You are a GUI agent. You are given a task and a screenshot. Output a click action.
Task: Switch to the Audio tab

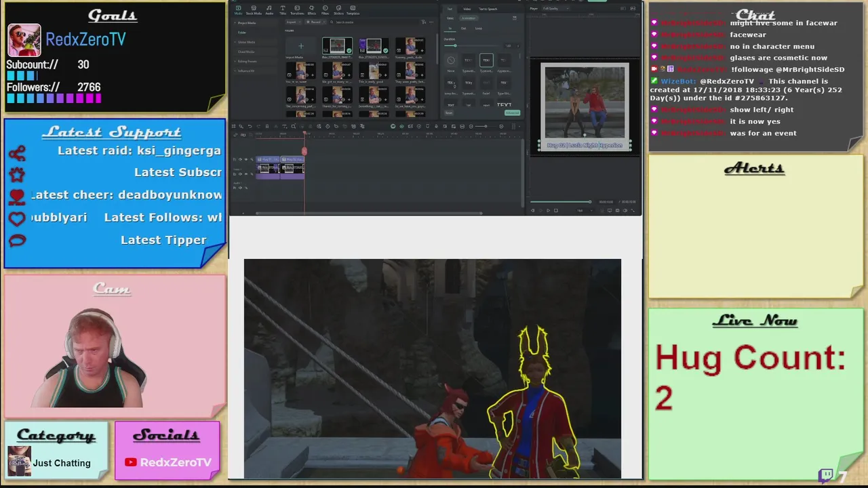click(269, 10)
